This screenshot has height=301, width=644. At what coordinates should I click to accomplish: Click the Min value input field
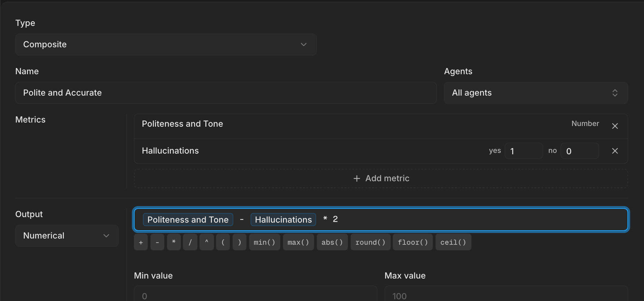(255, 294)
